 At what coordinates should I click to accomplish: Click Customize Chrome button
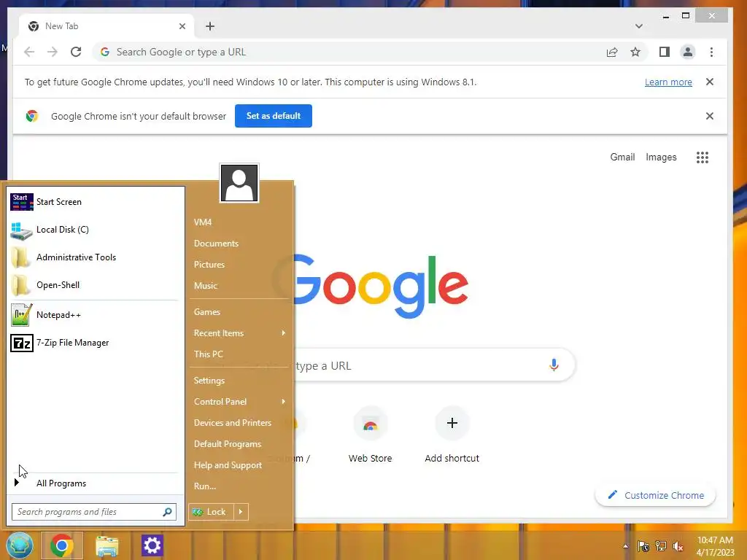pyautogui.click(x=656, y=495)
